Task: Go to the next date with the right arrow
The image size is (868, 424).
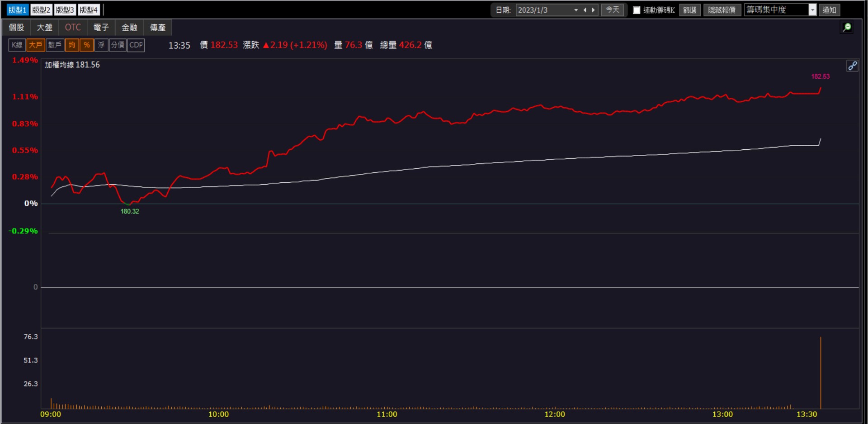Action: 593,10
